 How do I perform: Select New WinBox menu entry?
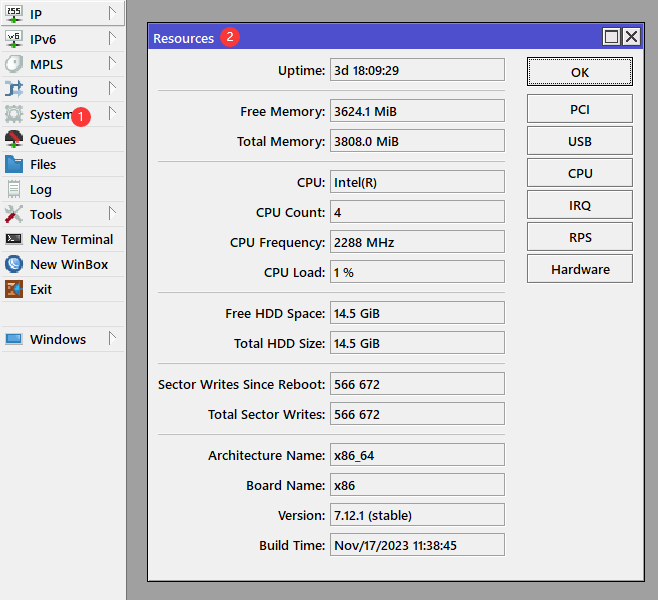(63, 264)
